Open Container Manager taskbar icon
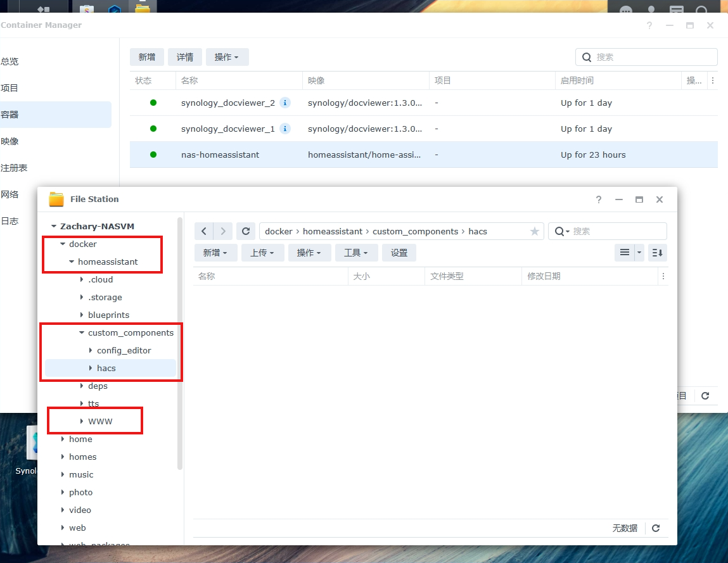 [115, 8]
